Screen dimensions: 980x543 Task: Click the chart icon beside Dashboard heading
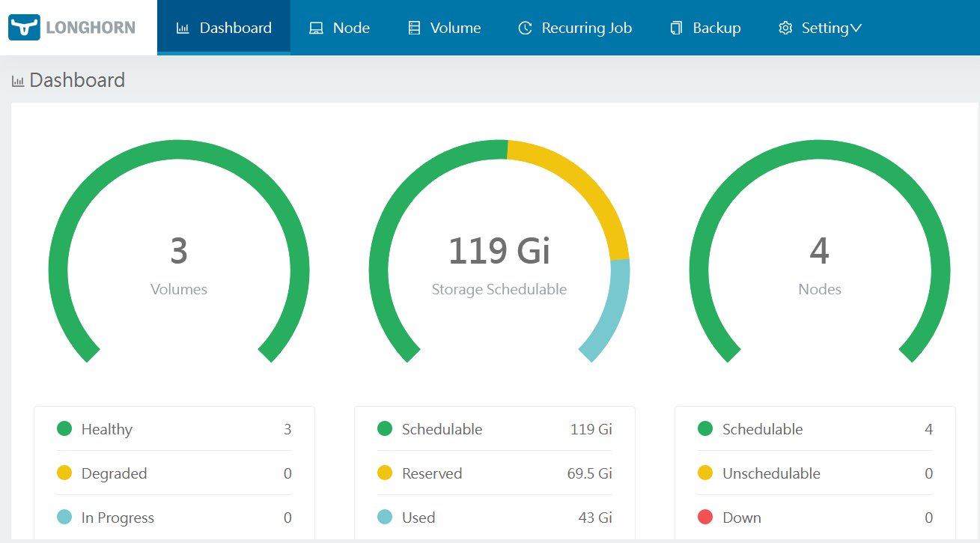18,81
